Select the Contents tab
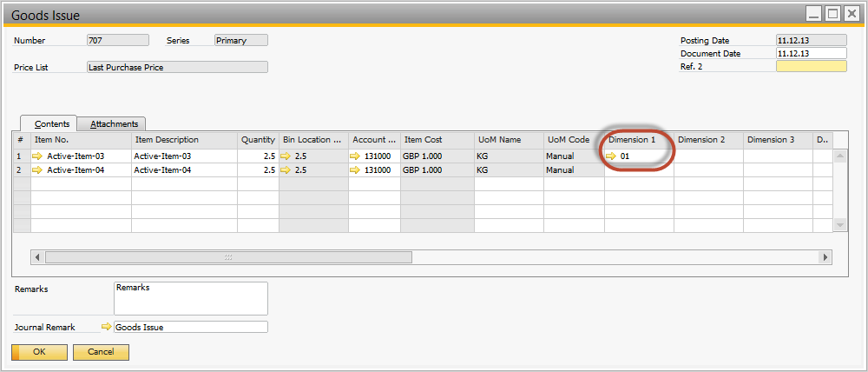Screen dimensions: 868x372 [52, 124]
